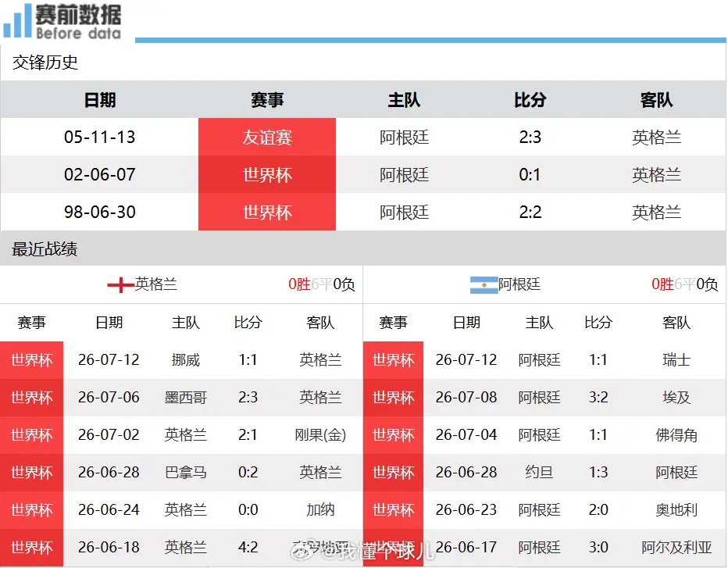Click the bold 日期 header in head-to-head table
728x568 pixels.
tap(100, 99)
